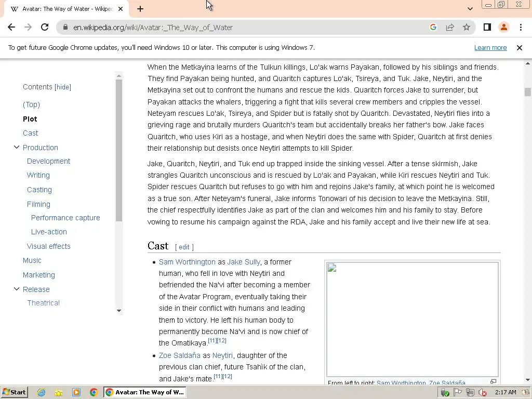Go to the Writing subsection
This screenshot has height=399, width=532.
coord(38,176)
